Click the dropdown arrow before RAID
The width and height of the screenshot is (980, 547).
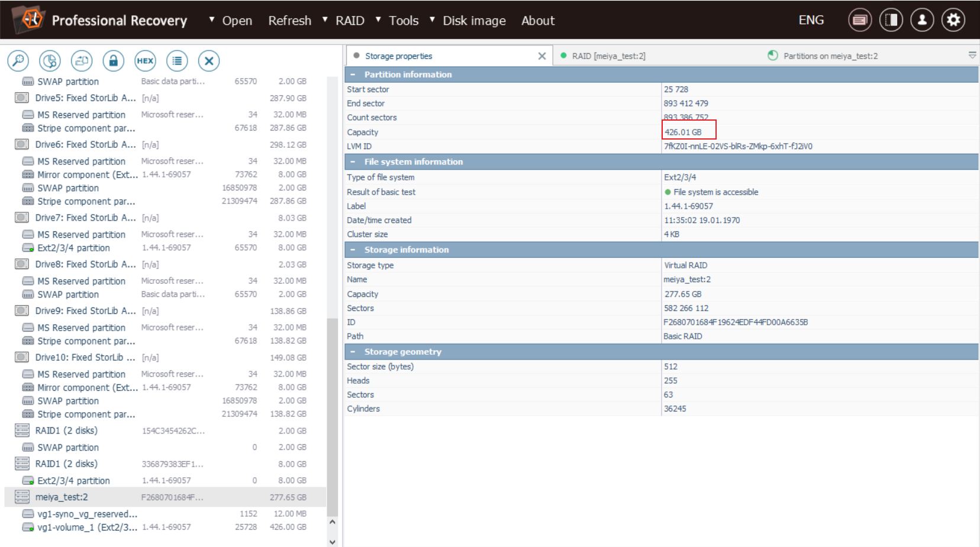pos(325,20)
